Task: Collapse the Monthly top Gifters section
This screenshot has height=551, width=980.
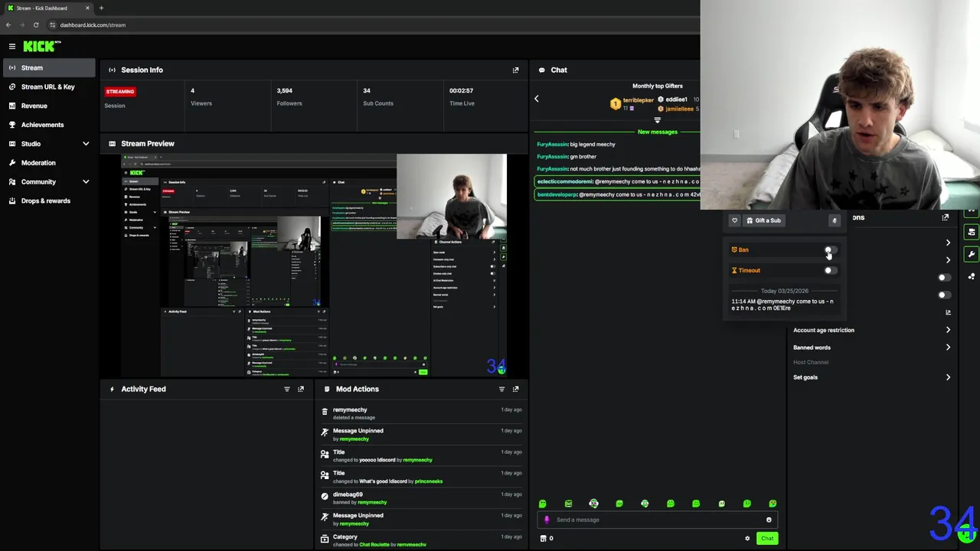Action: click(657, 120)
